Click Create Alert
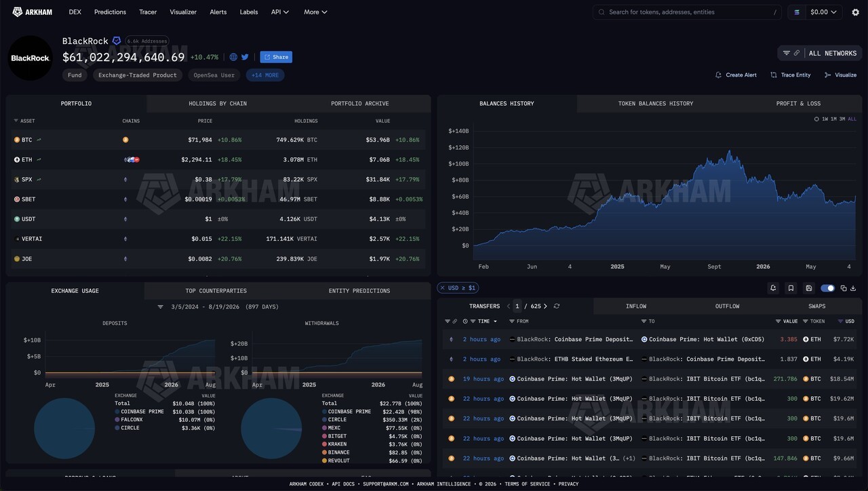 (736, 75)
